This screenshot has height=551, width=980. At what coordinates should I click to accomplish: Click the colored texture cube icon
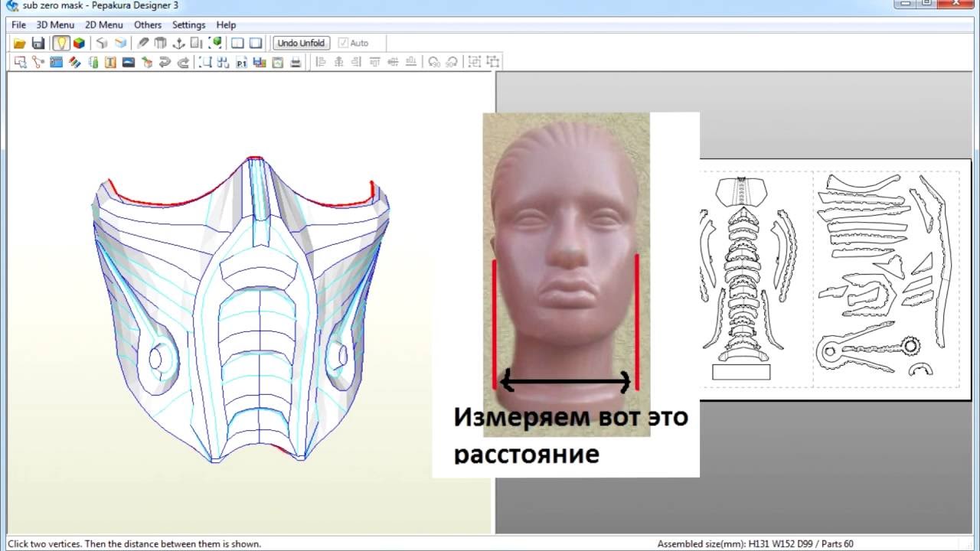(79, 43)
